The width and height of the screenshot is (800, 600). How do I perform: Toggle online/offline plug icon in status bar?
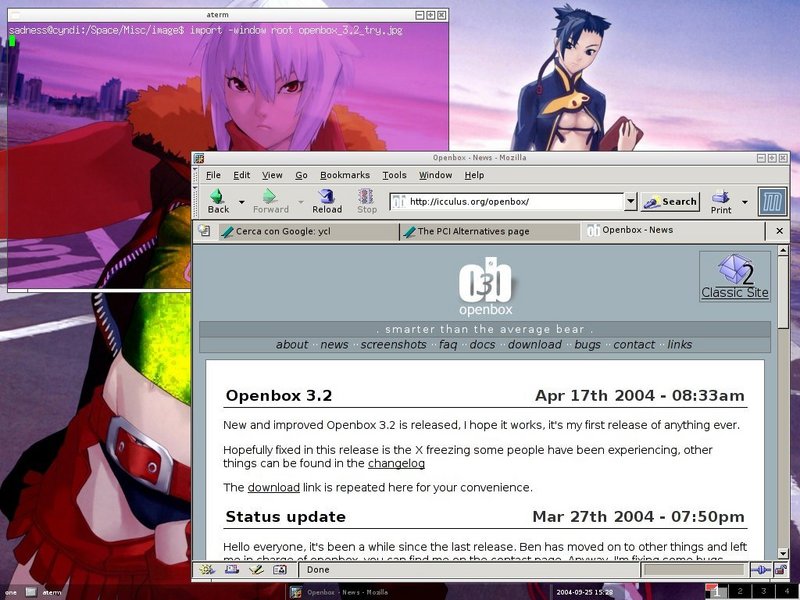click(760, 569)
